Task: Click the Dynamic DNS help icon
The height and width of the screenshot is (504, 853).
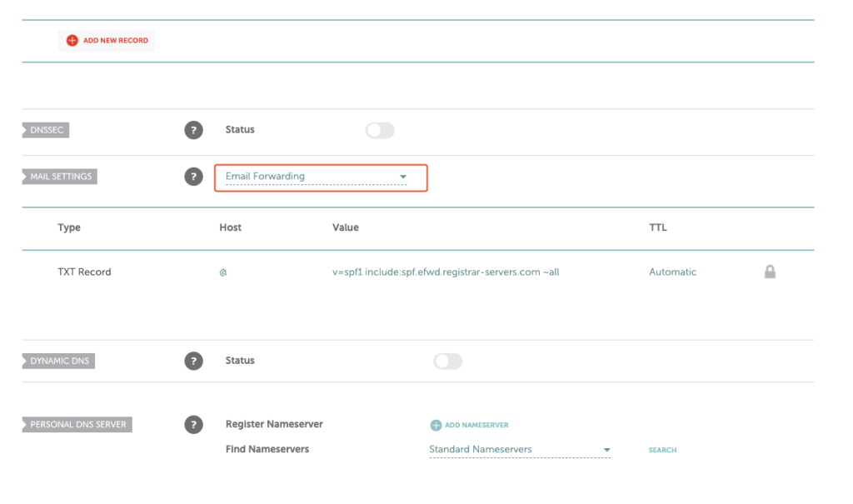Action: coord(193,361)
